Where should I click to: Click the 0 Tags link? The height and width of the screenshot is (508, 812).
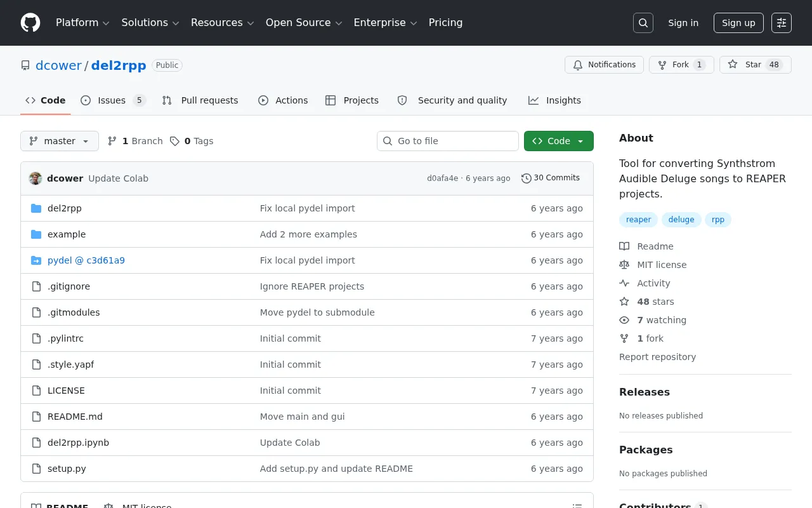(x=192, y=141)
